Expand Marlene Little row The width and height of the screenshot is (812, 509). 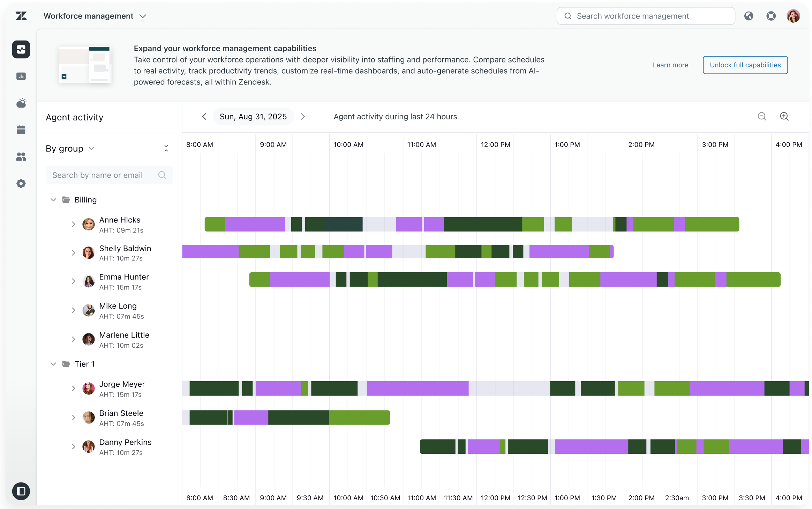point(73,339)
